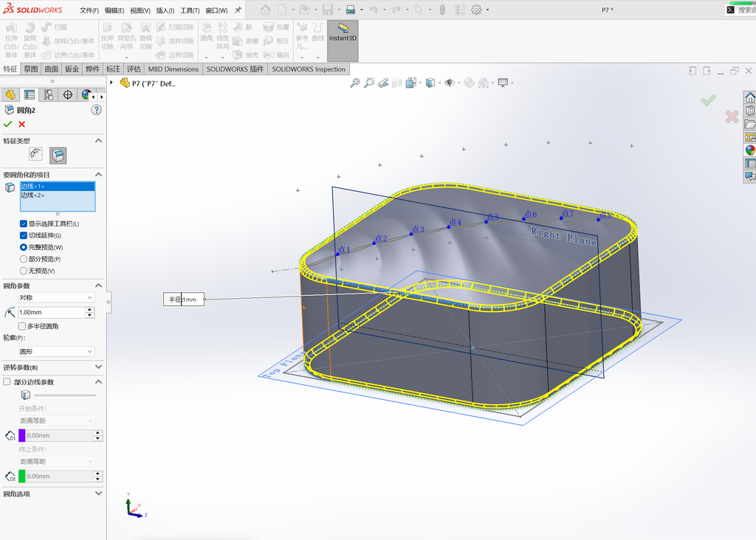Click the Print icon in title bar
This screenshot has width=756, height=540.
tap(351, 10)
